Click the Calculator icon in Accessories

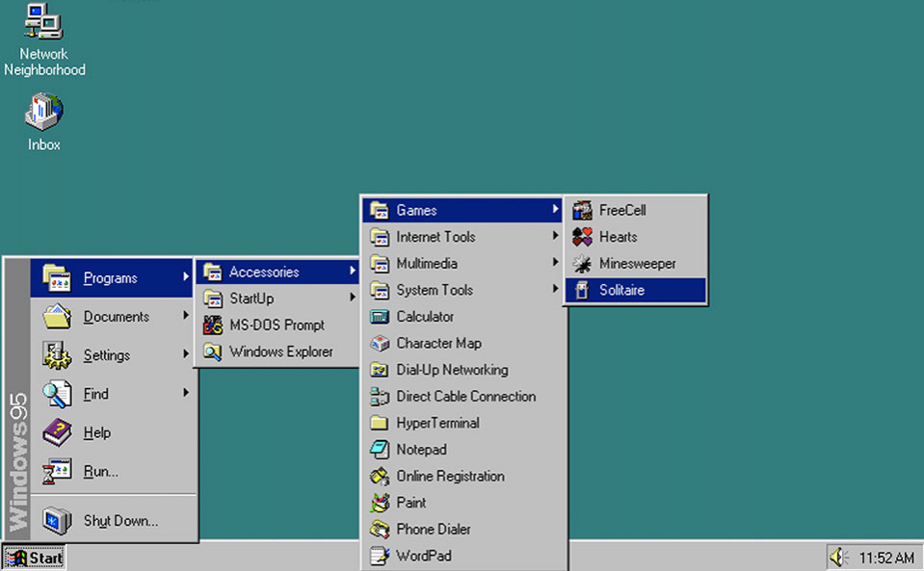pos(380,317)
